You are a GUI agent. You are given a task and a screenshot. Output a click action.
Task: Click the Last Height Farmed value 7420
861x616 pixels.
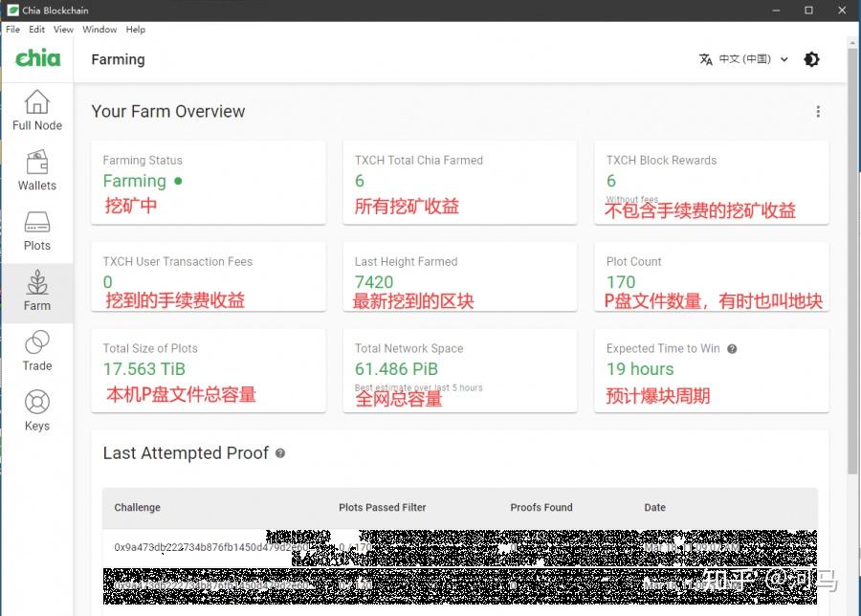coord(374,281)
